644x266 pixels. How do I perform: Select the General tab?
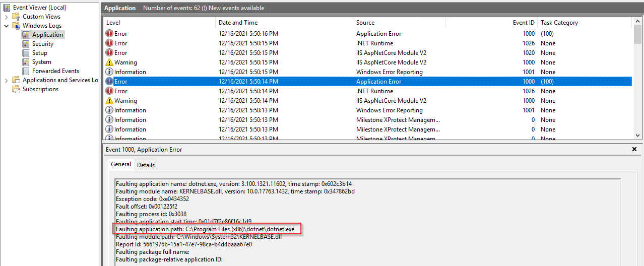121,164
